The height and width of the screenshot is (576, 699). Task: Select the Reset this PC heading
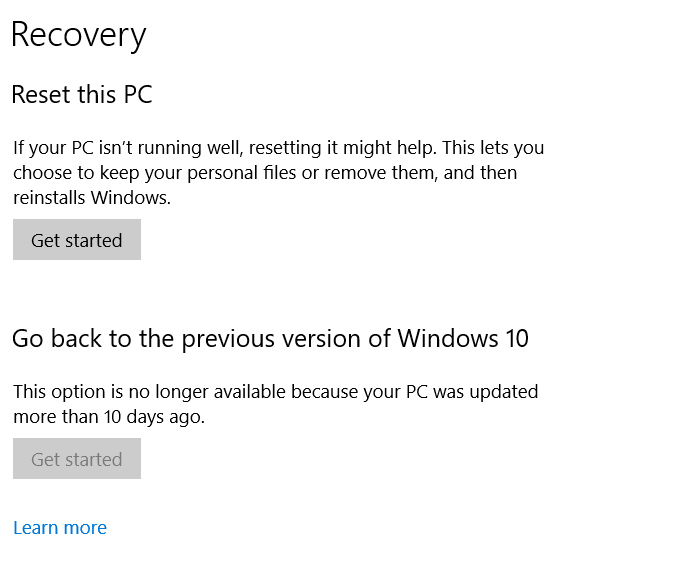[82, 96]
